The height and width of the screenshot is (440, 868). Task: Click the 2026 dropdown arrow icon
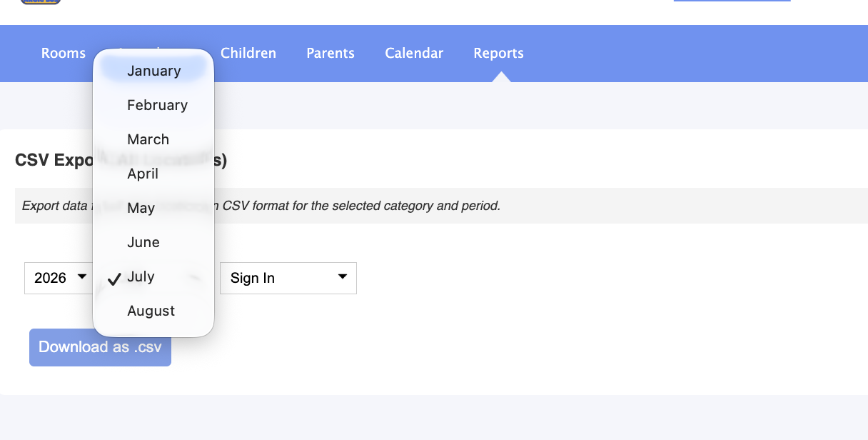click(x=82, y=276)
